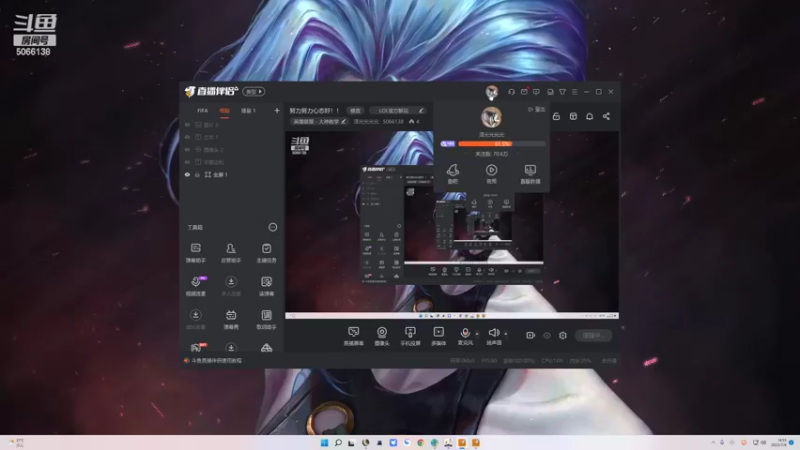The height and width of the screenshot is (450, 800).
Task: Switch to the 场景 1 scene tab
Action: pyautogui.click(x=248, y=111)
